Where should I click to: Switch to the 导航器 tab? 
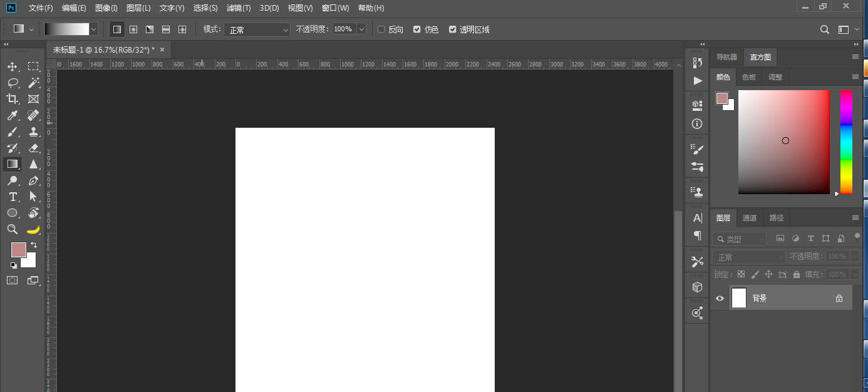click(x=727, y=57)
